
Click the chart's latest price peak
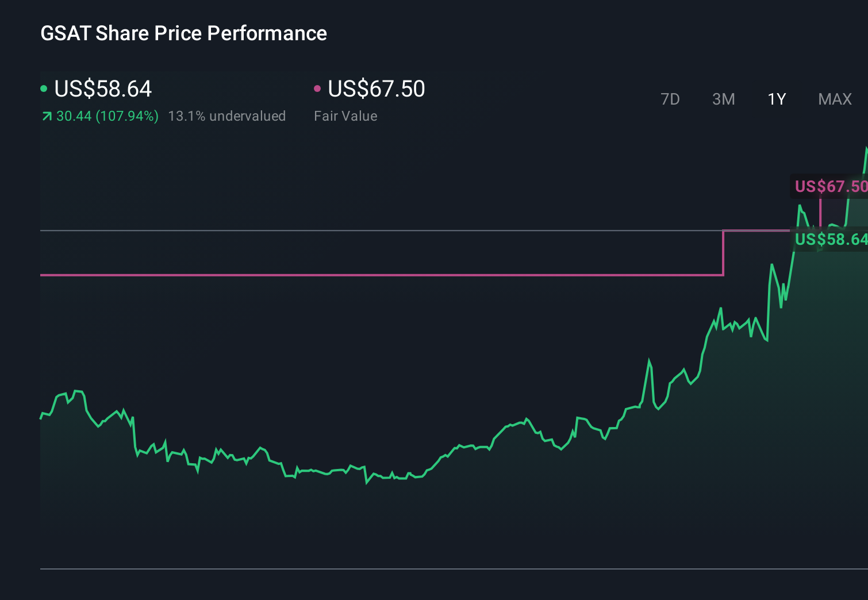[866, 147]
